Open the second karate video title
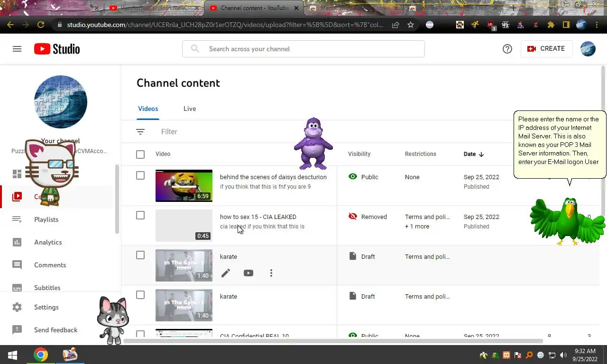 pyautogui.click(x=229, y=296)
